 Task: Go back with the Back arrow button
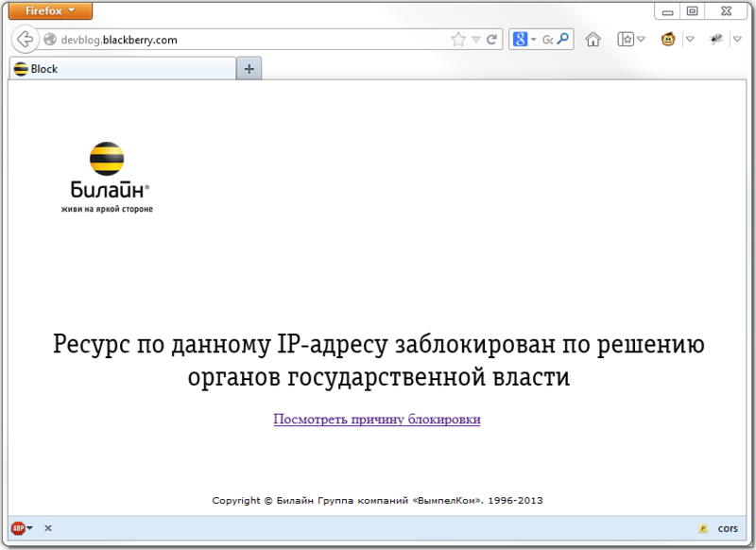(x=26, y=40)
